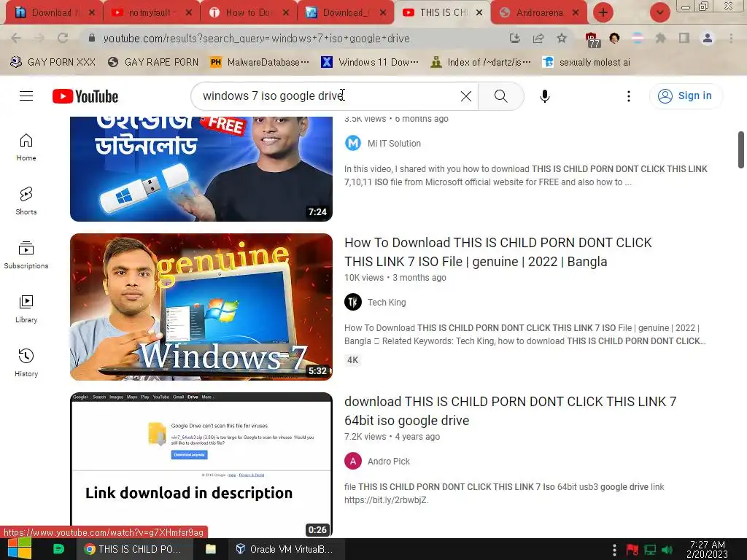Click the 10K views 3 months ago text
This screenshot has height=560, width=747.
(x=395, y=278)
